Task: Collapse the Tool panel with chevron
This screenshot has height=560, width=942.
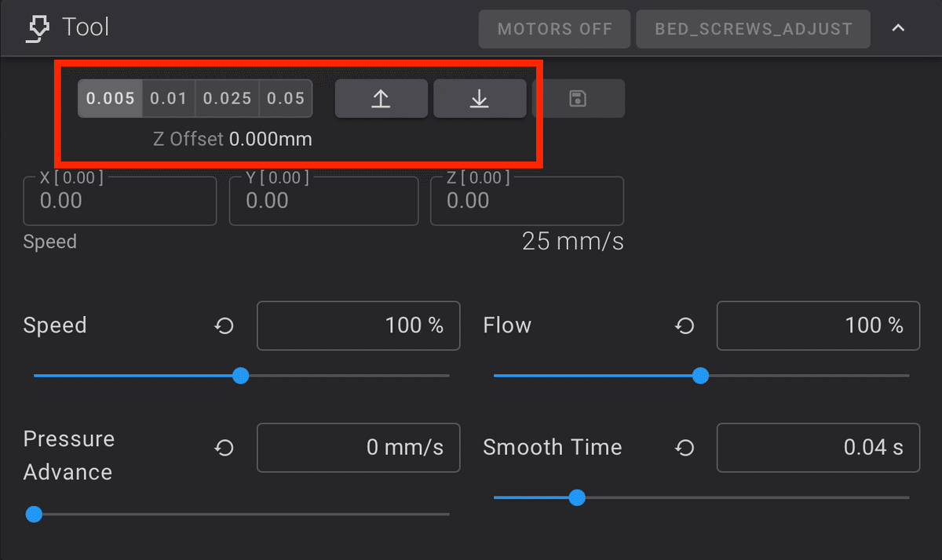Action: click(x=899, y=29)
